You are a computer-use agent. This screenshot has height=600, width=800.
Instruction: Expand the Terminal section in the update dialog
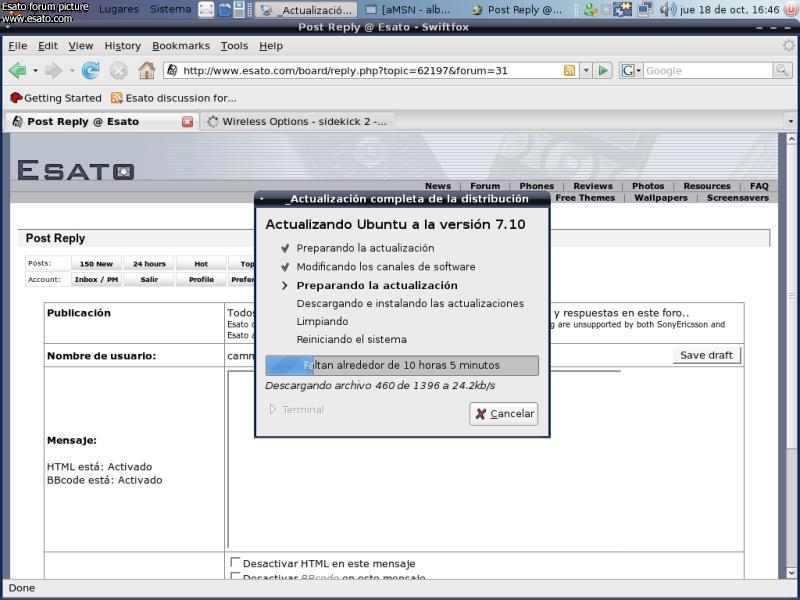(272, 409)
